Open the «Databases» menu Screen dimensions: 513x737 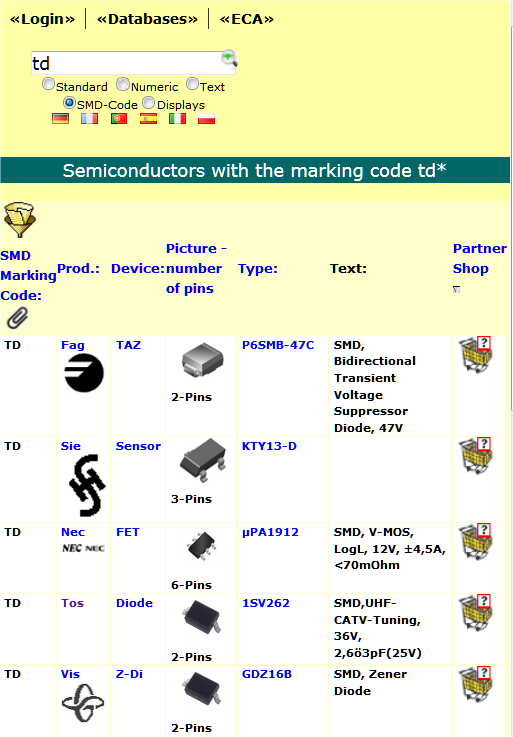(x=147, y=19)
